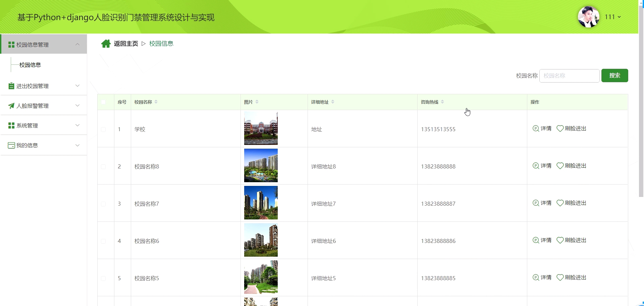Viewport: 644px width, 306px height.
Task: Check the box for row 4 校园名称6
Action: click(x=103, y=241)
